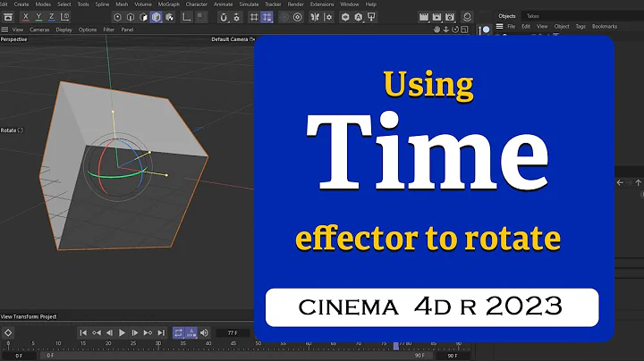
Task: Toggle the workplane grid icon
Action: click(x=254, y=17)
